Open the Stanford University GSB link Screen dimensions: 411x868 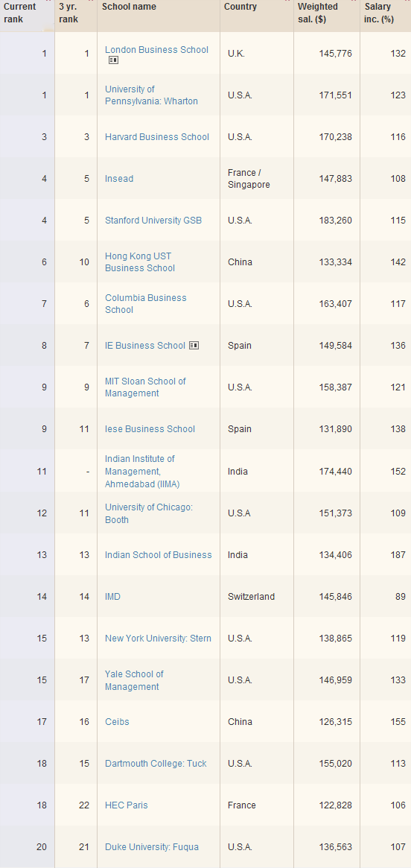coord(153,221)
